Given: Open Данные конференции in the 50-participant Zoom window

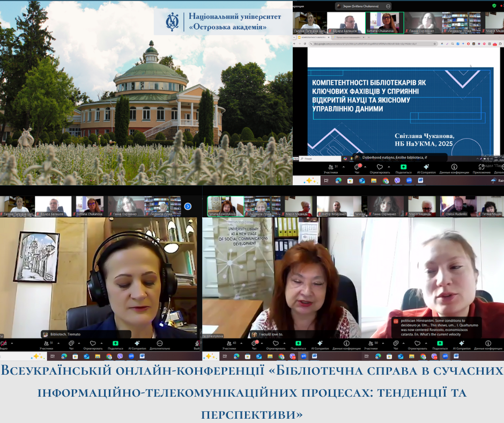Looking at the screenshot, I should [488, 345].
